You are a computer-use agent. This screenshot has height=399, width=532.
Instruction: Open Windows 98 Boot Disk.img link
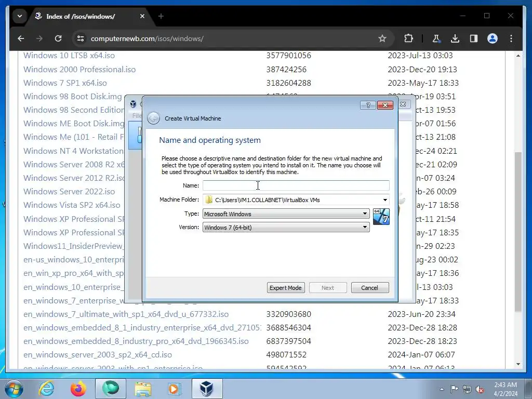coord(73,96)
